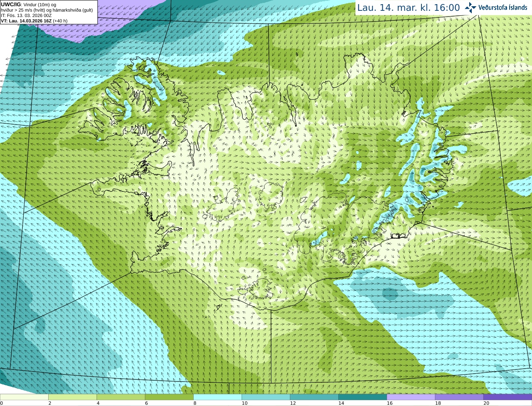Screen dimensions: 532x406
Task: Click the '16' label on the wind scale
Action: [389, 403]
